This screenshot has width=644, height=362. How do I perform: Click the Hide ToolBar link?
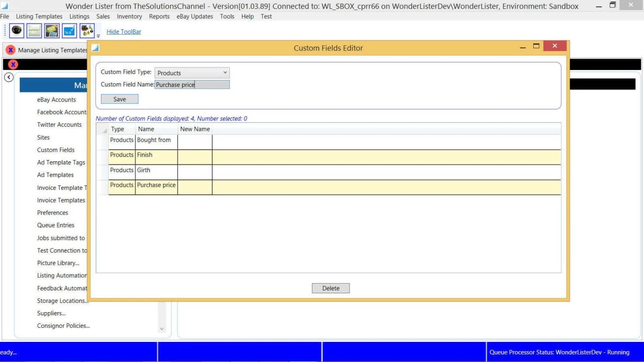[x=123, y=31]
